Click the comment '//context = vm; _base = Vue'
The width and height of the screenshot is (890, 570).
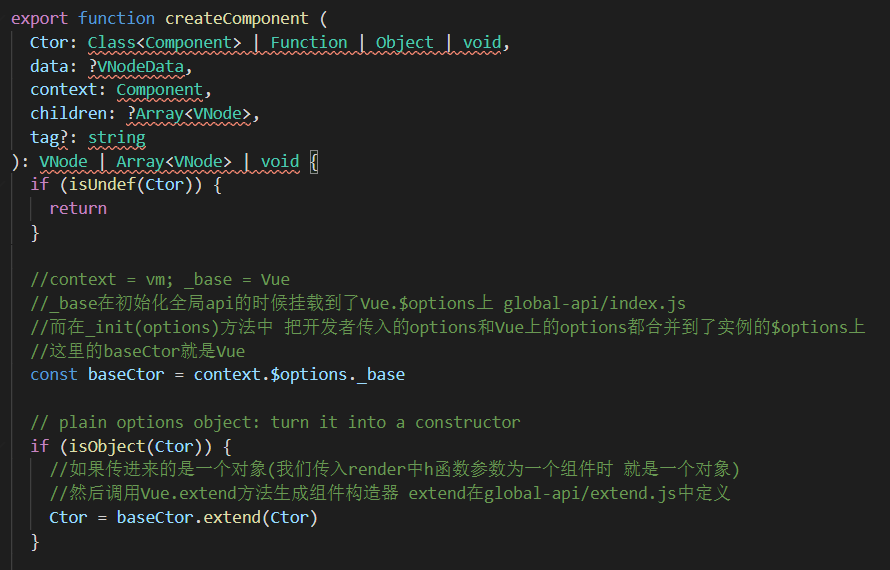click(x=160, y=279)
